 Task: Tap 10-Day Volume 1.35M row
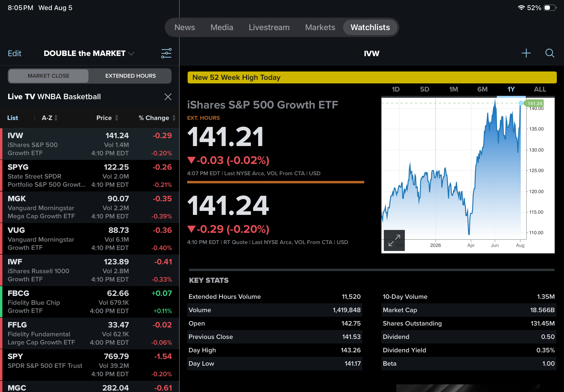point(469,297)
